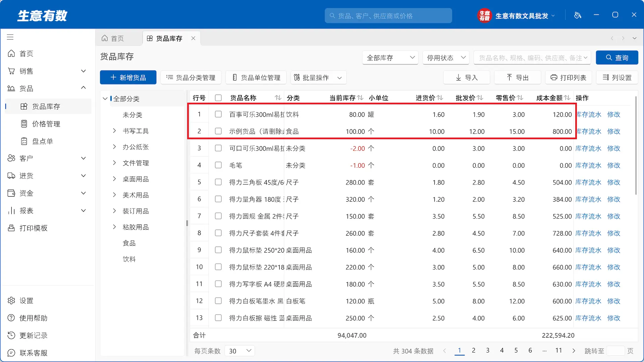Focus the global search field in title bar

coord(388,16)
